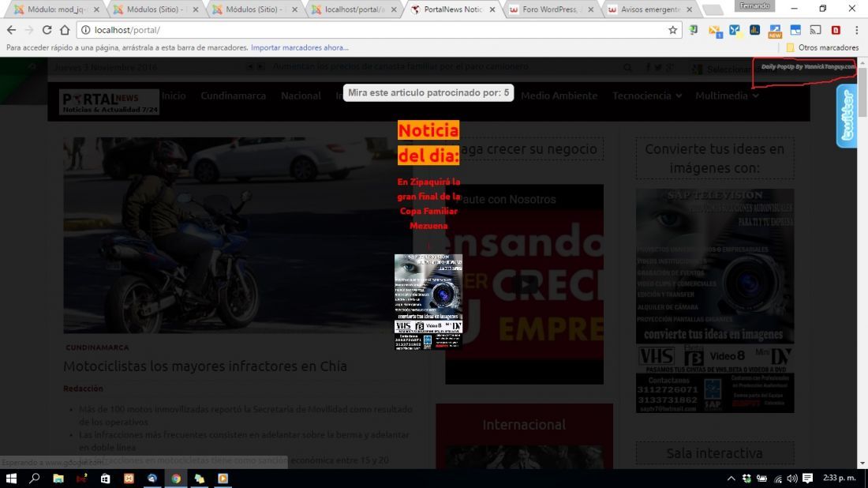Screen dimensions: 868x488
Task: Switch to the Avisos emergentes tab
Action: [651, 9]
